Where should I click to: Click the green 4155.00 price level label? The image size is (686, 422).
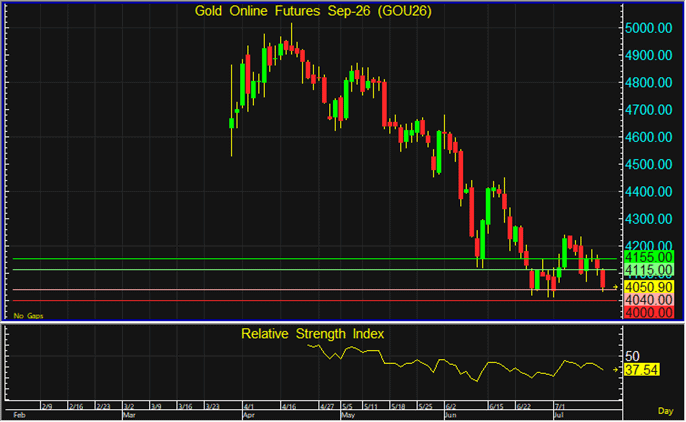coord(648,257)
